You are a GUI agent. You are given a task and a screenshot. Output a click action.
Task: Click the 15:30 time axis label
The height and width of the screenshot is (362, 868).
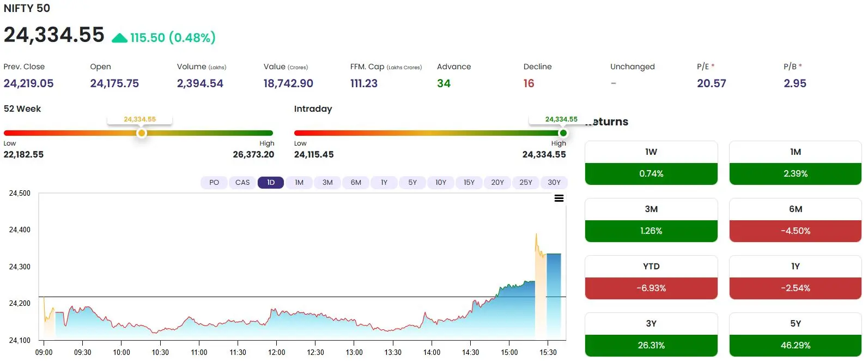click(x=548, y=352)
